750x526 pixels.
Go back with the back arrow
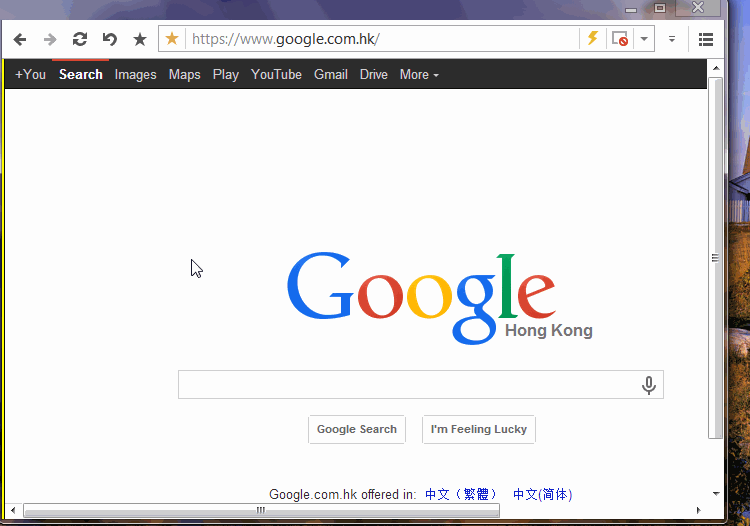20,39
